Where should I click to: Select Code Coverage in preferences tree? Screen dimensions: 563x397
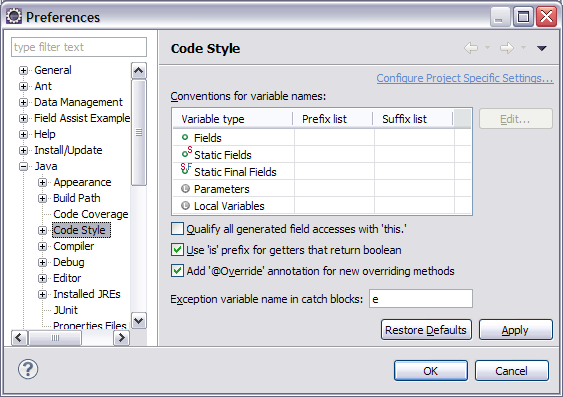90,214
